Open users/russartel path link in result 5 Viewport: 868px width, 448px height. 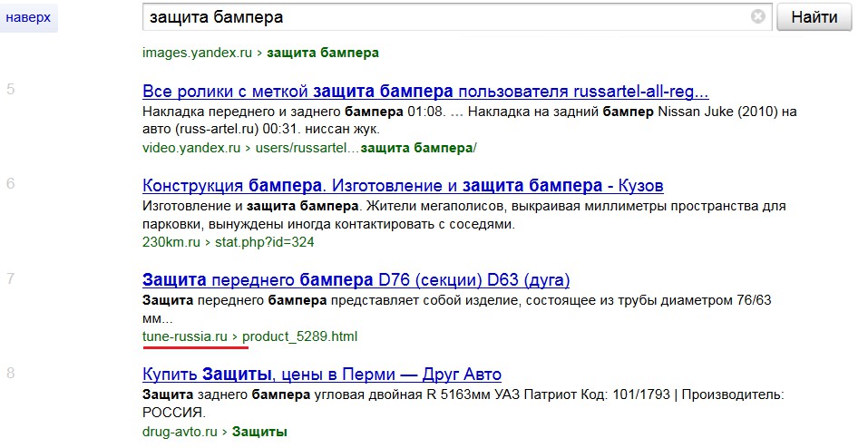pos(366,148)
